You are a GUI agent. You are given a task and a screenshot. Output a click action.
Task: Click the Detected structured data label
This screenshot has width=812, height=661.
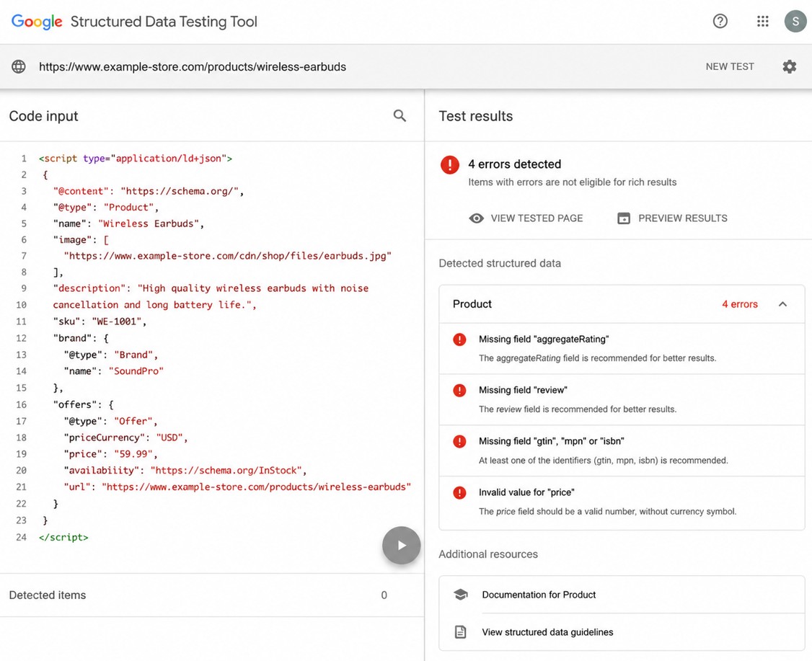coord(500,264)
